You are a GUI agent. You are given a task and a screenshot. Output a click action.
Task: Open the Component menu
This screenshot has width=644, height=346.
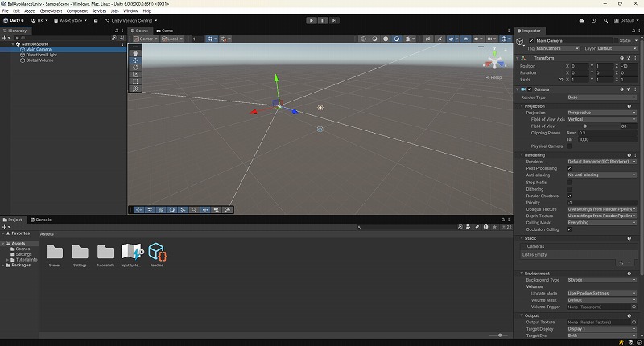76,11
